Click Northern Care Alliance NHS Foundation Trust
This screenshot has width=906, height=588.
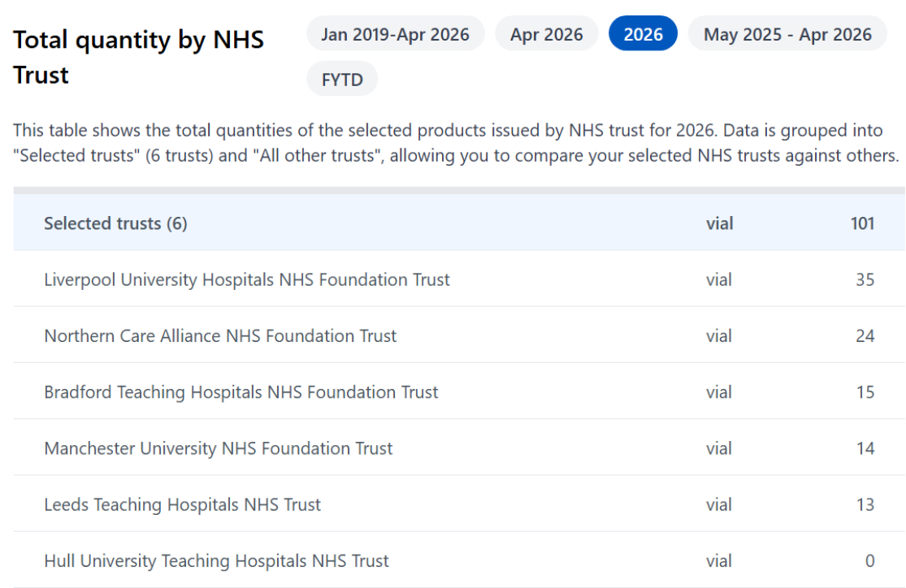[x=220, y=335]
